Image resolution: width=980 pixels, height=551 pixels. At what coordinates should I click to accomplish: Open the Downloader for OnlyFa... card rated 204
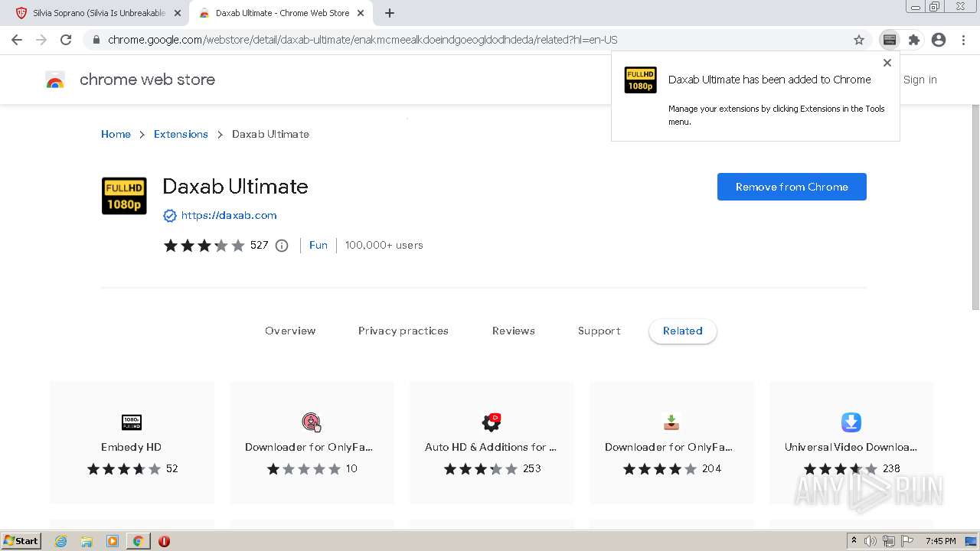click(x=671, y=442)
